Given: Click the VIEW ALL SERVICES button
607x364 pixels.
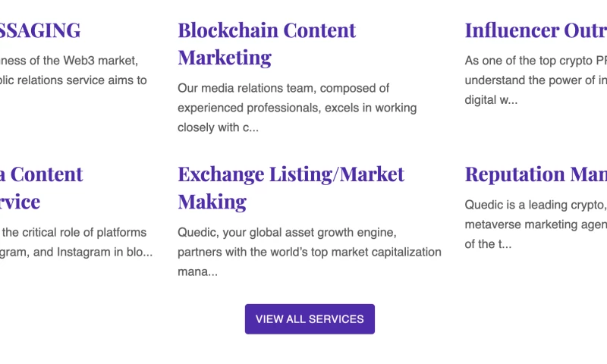Looking at the screenshot, I should tap(310, 319).
